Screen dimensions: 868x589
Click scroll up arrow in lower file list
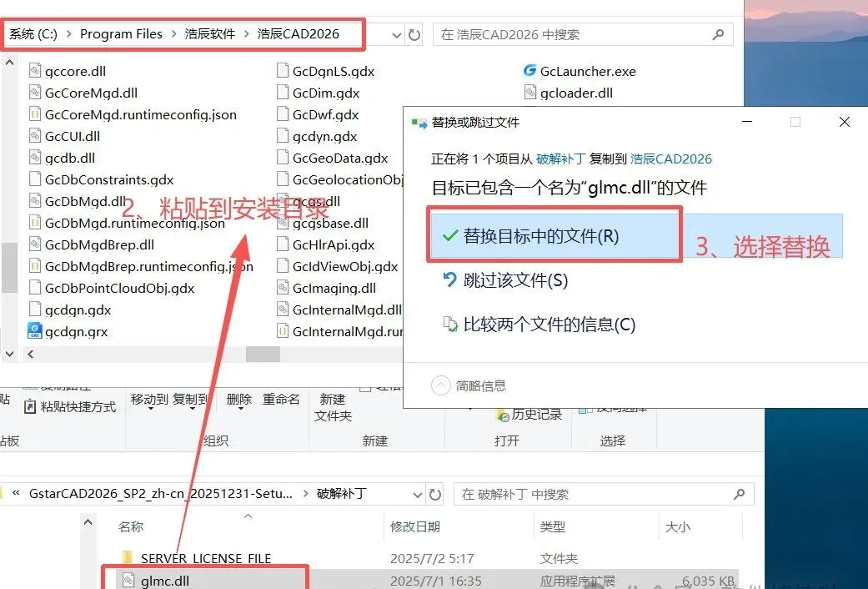88,522
